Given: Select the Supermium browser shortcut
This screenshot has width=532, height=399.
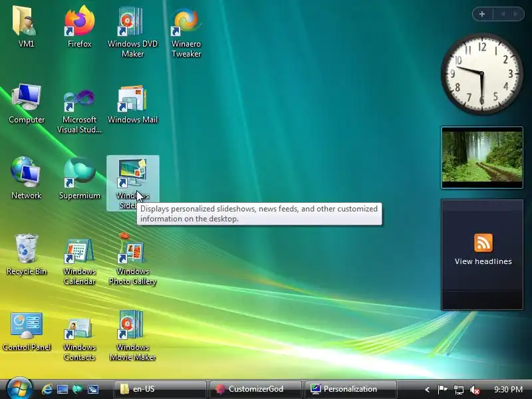Looking at the screenshot, I should point(79,178).
